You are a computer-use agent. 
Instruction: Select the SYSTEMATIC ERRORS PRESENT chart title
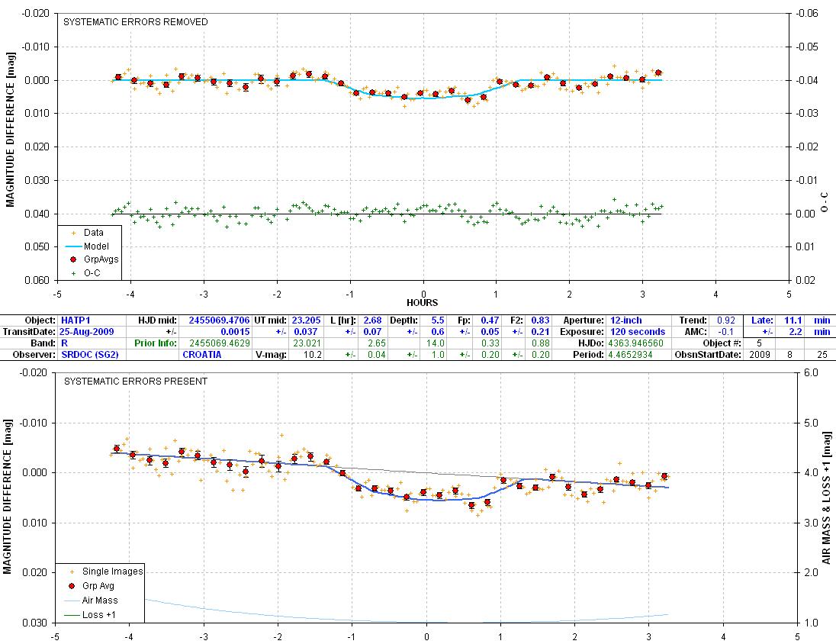[135, 381]
